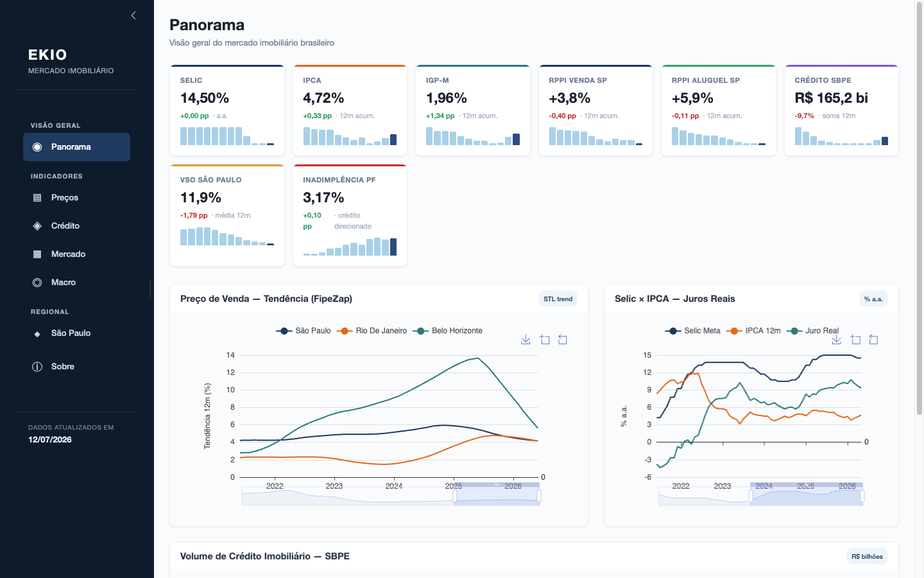Collapse the sidebar with the chevron arrow
Screen dimensions: 924x578
[133, 15]
